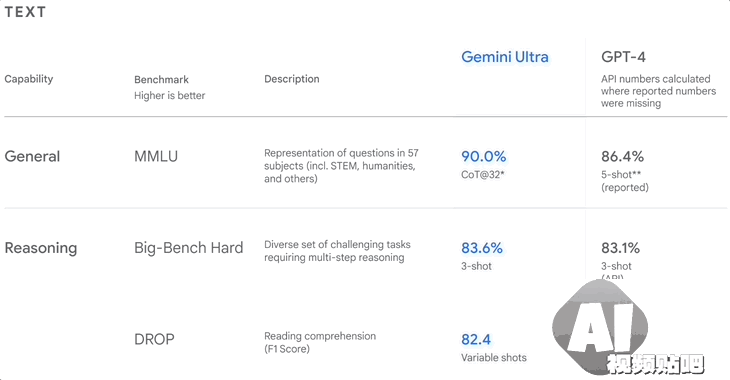Click the CoT@32* footnote under 90.0%

coord(483,175)
